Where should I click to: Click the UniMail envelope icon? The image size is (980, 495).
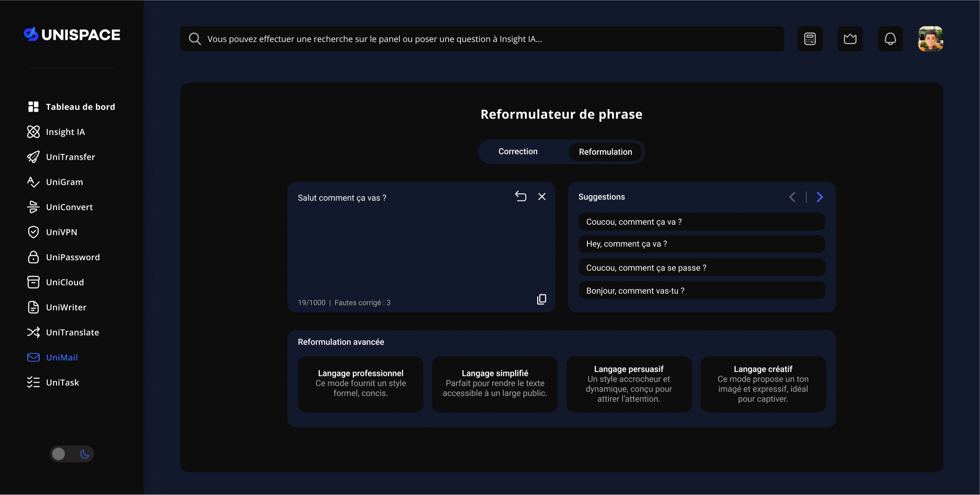[x=33, y=358]
